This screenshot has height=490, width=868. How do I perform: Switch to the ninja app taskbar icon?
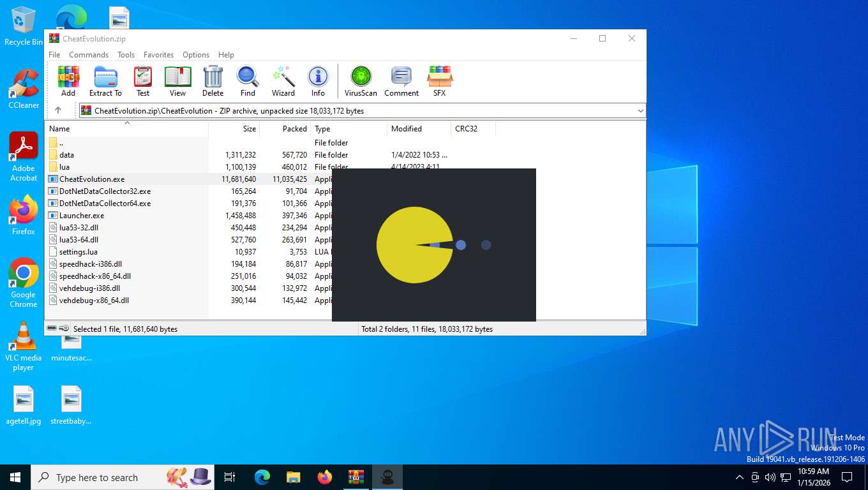point(387,477)
